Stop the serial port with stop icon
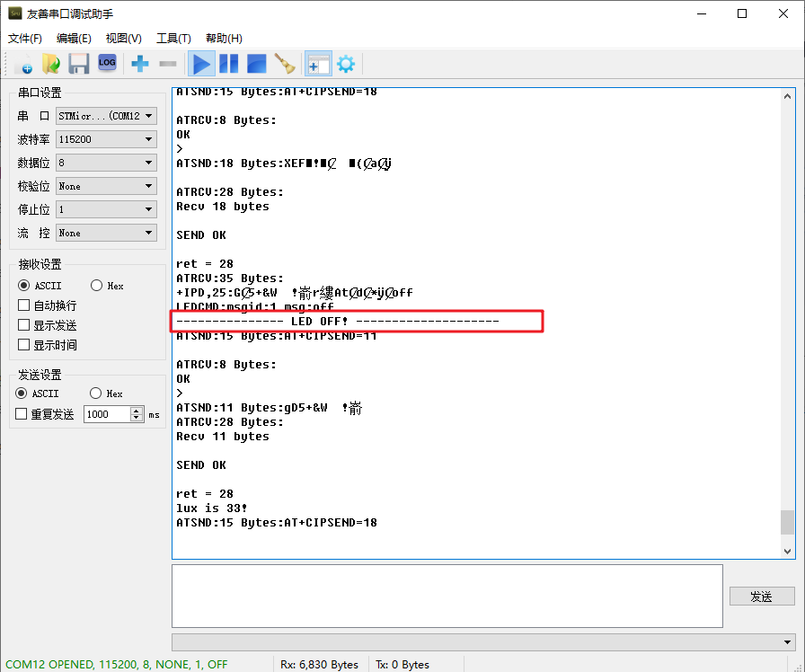Screen dimensions: 805x672 (x=257, y=64)
